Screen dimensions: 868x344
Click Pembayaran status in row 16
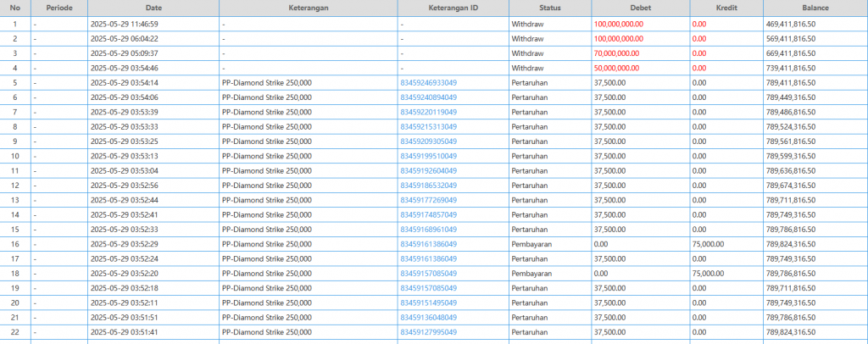tap(532, 244)
